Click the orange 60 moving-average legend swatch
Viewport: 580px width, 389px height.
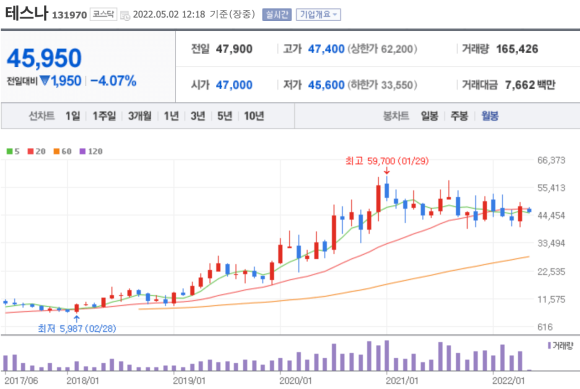pos(57,151)
